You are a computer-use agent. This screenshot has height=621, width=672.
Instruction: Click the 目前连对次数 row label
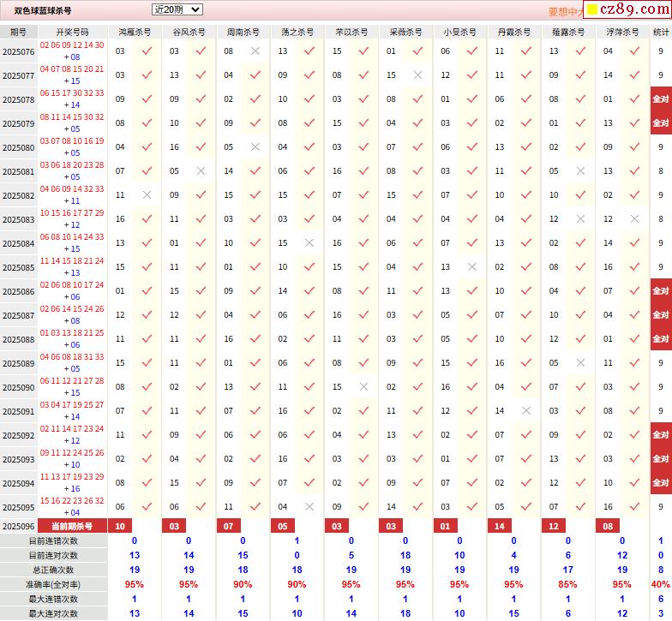53,555
